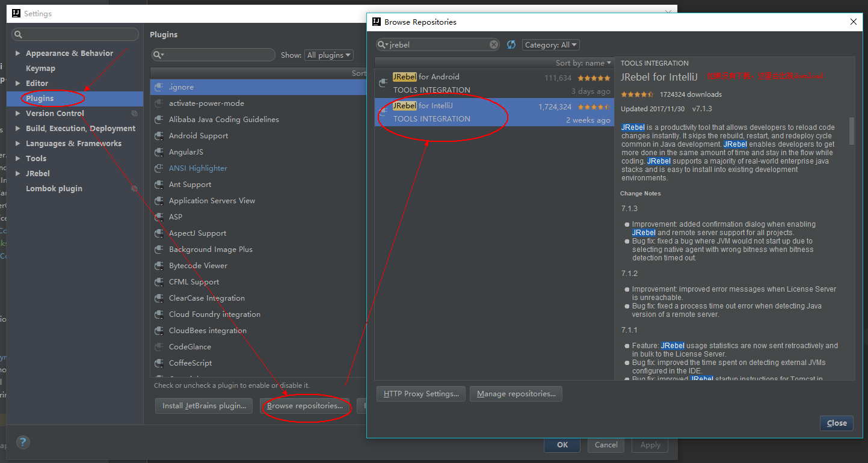Screen dimensions: 868x463
Task: Expand Appearance & Behavior settings node
Action: coord(18,54)
